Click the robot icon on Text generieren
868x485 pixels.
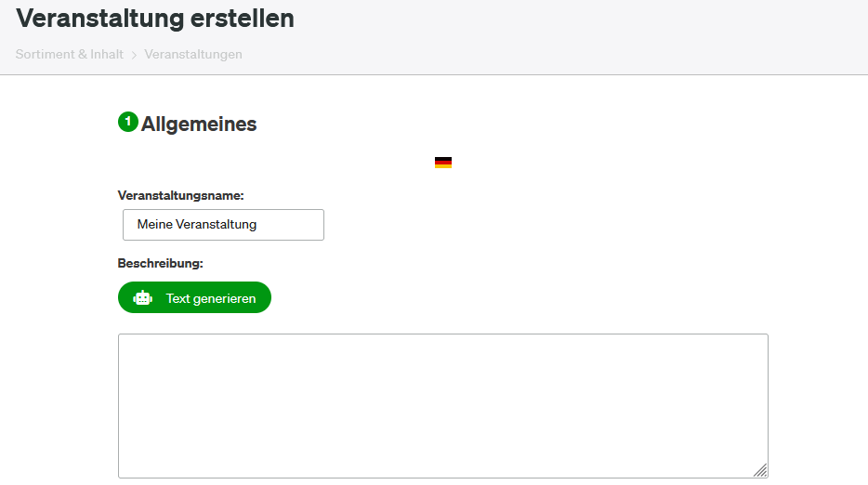[142, 298]
